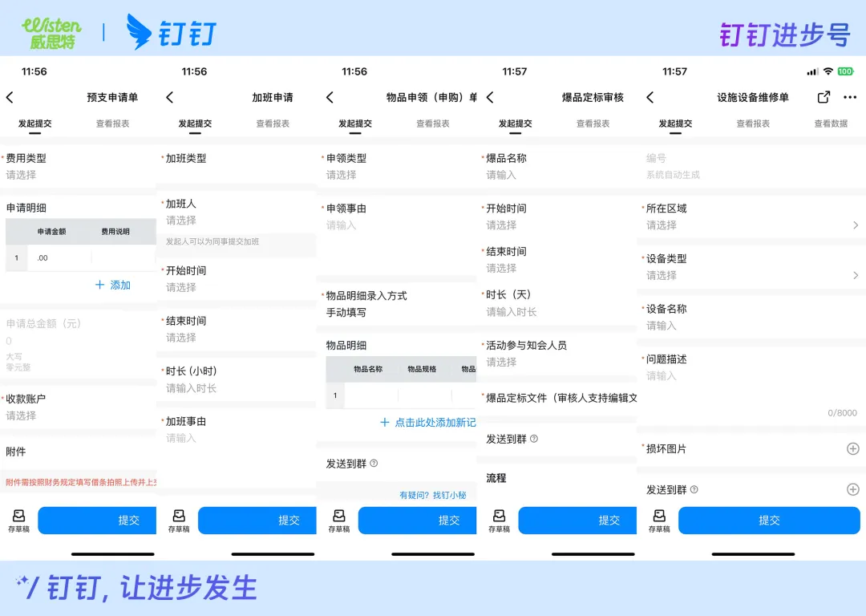Screen dimensions: 866x616
Task: Click the 申请金额 cell showing .00
Action: pos(59,258)
